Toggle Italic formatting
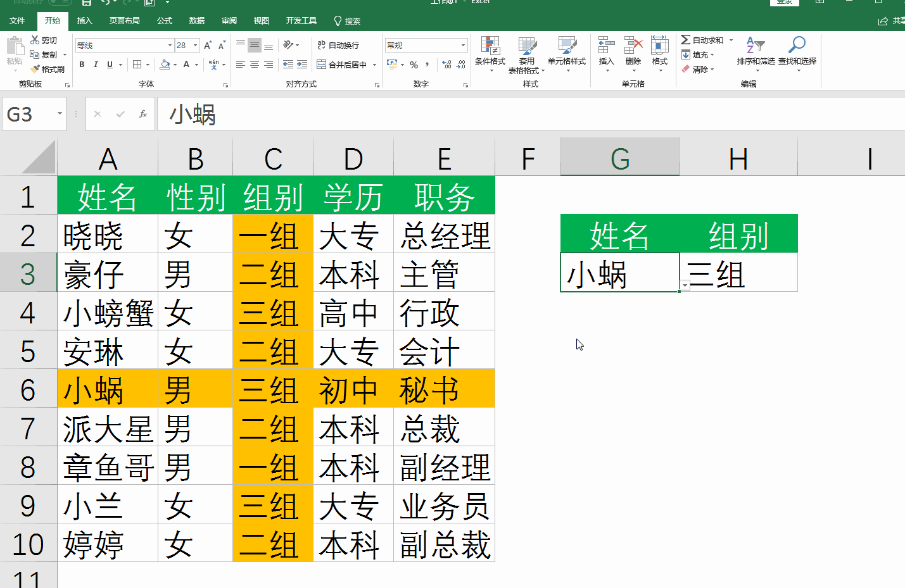The height and width of the screenshot is (588, 905). (x=96, y=65)
